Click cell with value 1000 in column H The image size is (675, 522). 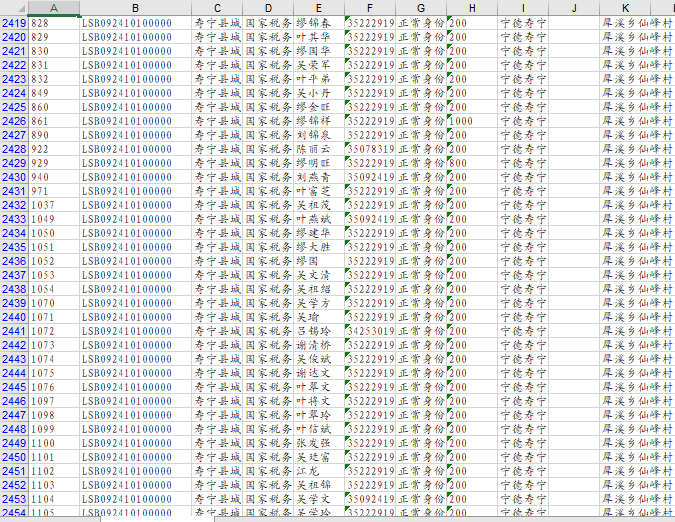click(x=472, y=121)
